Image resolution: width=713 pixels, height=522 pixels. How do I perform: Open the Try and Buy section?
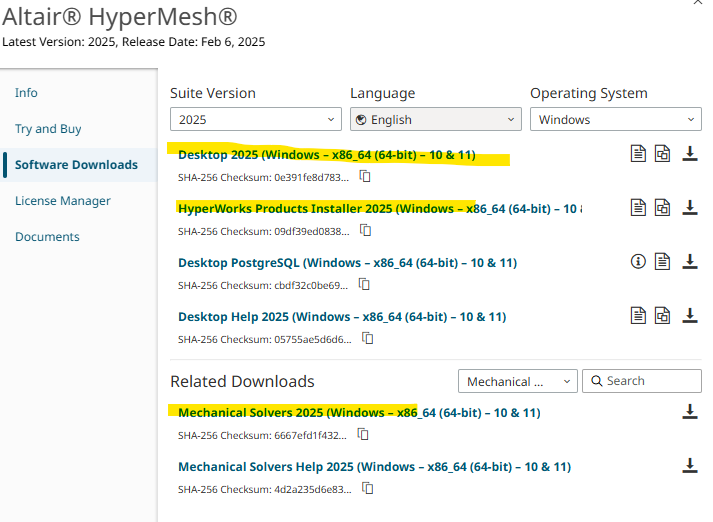(x=48, y=129)
